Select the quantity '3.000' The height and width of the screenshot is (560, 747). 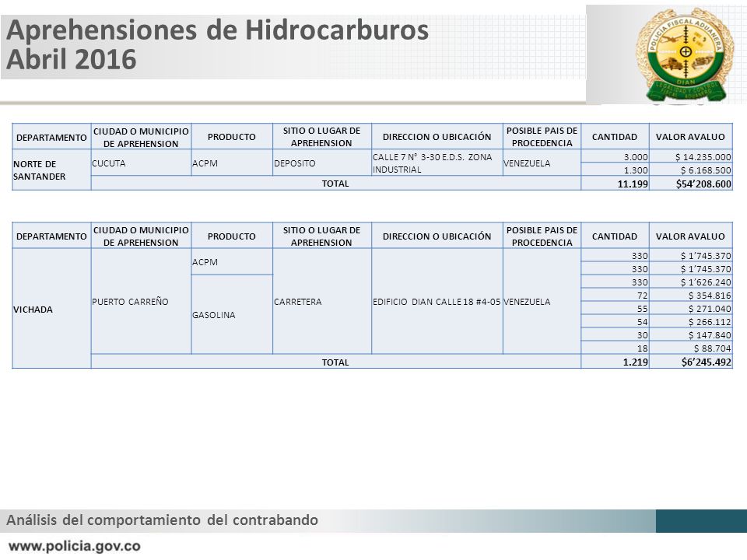tap(636, 156)
